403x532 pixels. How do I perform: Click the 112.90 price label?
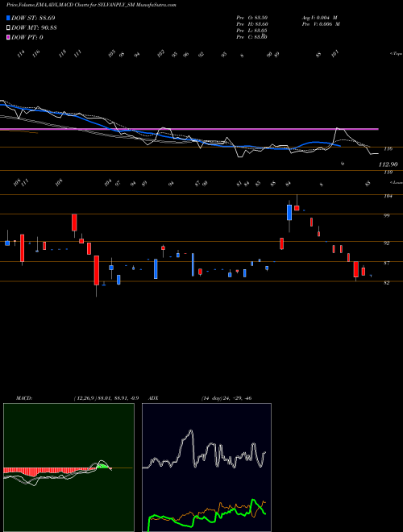point(388,164)
